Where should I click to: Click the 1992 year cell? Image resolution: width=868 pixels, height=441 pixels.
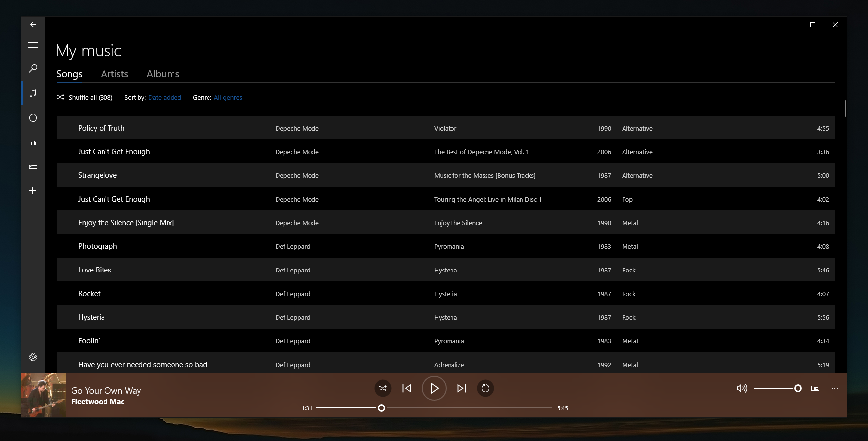coord(604,365)
